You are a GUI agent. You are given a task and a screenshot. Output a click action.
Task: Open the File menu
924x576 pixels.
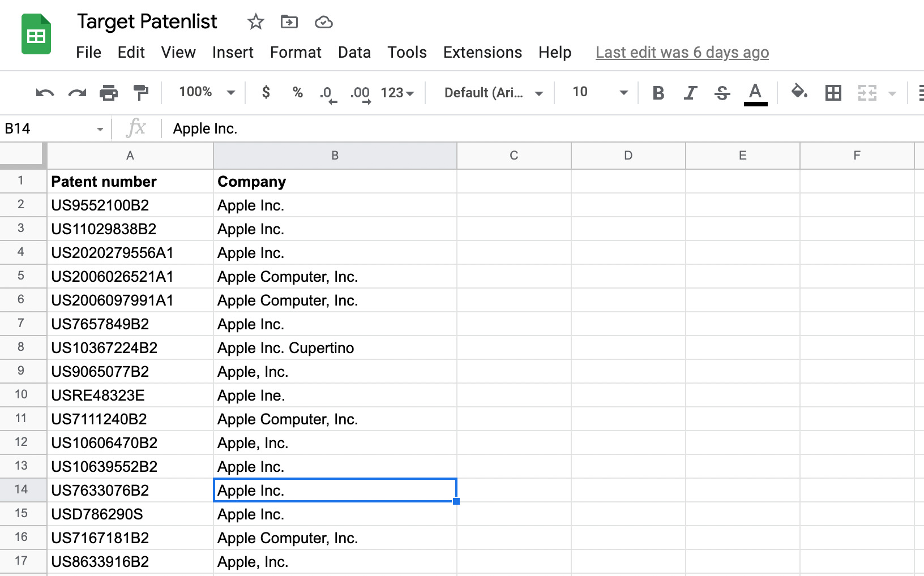[x=88, y=53]
